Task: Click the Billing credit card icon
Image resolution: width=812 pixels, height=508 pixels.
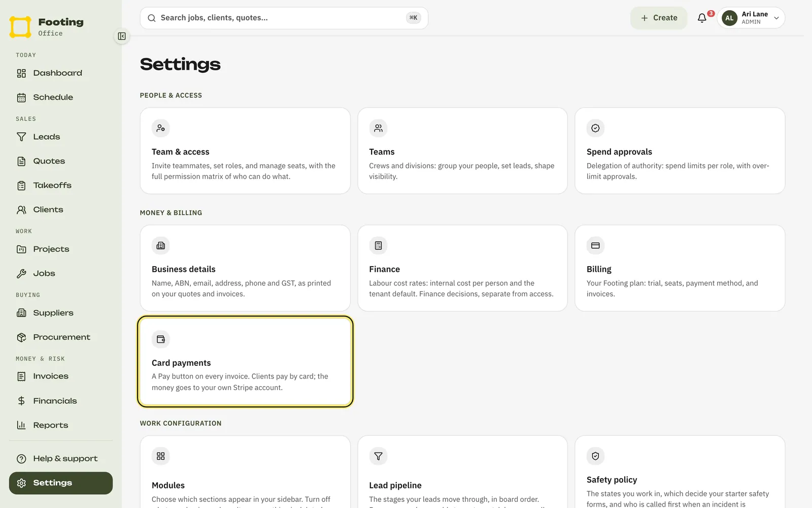Action: [x=595, y=245]
